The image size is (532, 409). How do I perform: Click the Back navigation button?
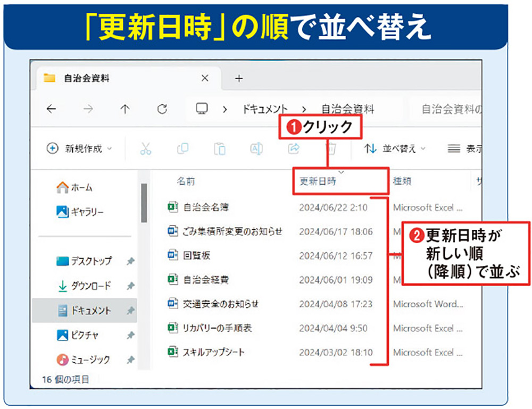[x=51, y=108]
